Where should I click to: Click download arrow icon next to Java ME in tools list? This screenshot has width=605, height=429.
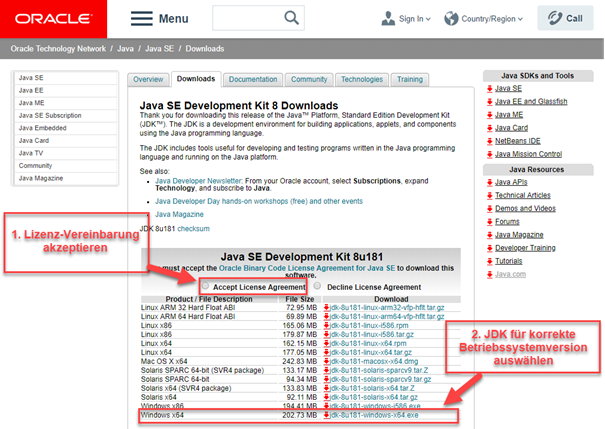(x=490, y=115)
